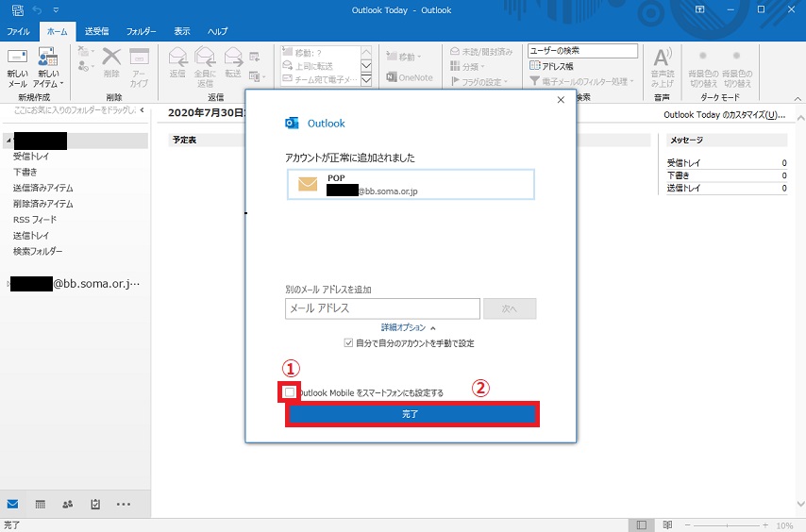The width and height of the screenshot is (806, 532).
Task: Click the Mail view icon in navigation bar
Action: [x=13, y=505]
